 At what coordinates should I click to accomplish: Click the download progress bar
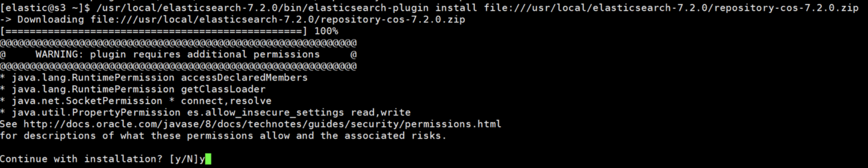154,31
